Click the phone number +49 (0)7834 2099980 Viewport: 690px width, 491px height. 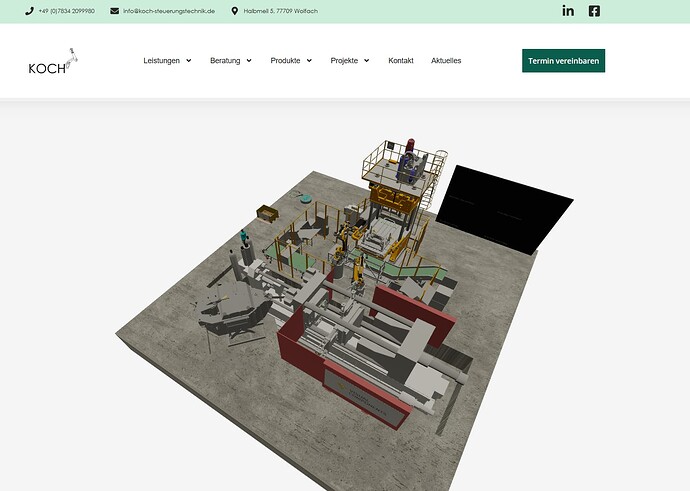(66, 11)
